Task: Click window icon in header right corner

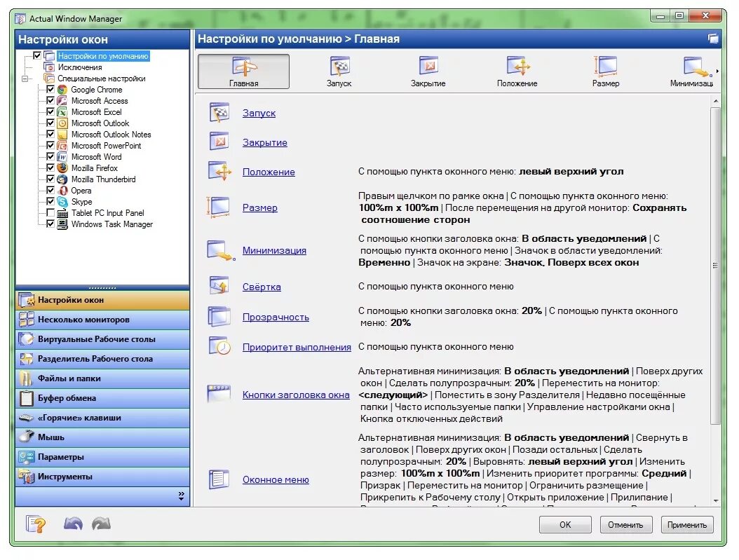Action: coord(713,39)
